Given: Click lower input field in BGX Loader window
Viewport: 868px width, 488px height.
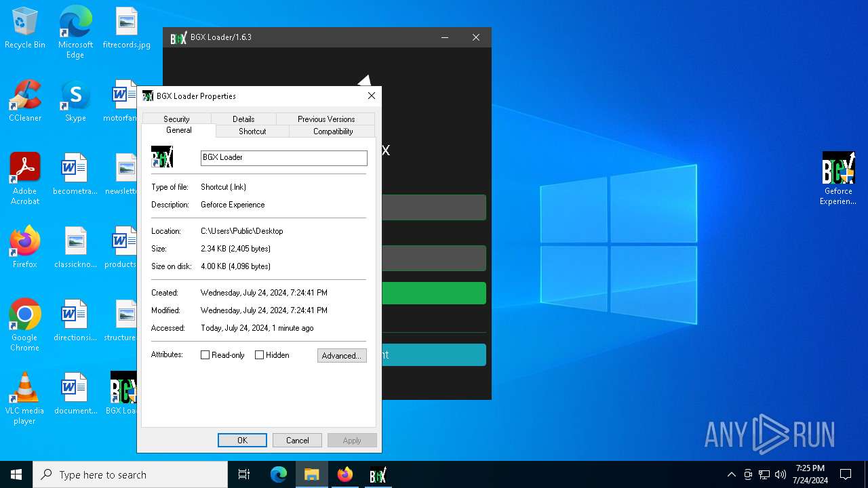Looking at the screenshot, I should [434, 258].
